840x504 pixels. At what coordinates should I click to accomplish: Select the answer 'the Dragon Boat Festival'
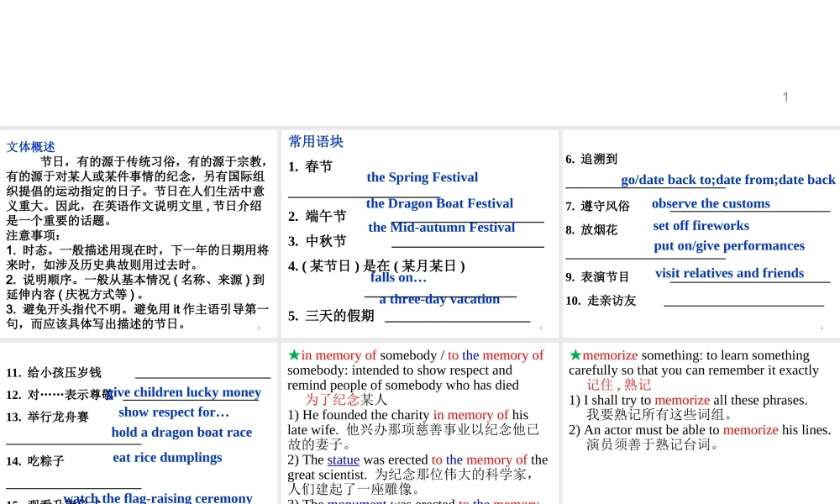tap(439, 203)
